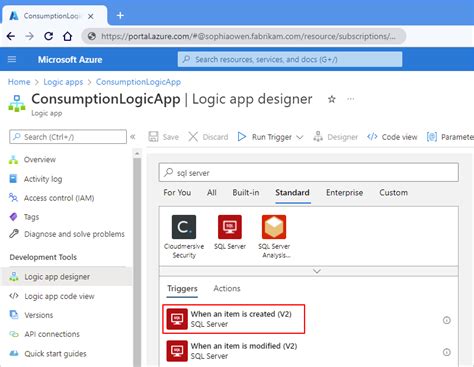Go to Home breadcrumb

19,82
